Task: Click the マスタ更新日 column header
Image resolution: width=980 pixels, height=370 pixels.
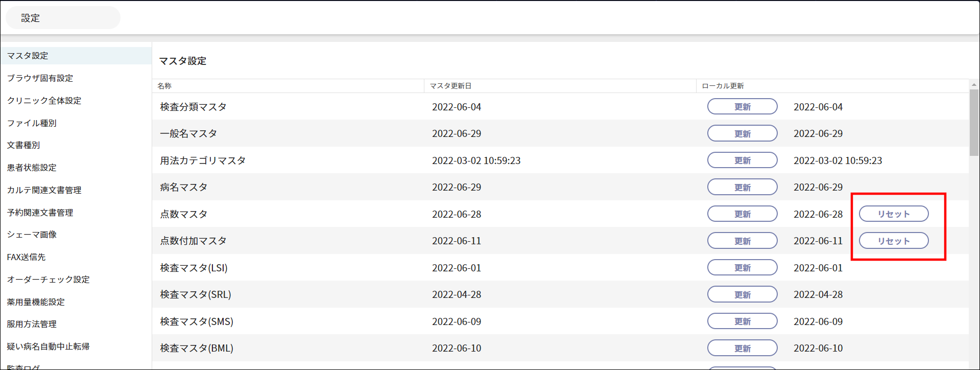Action: [450, 86]
